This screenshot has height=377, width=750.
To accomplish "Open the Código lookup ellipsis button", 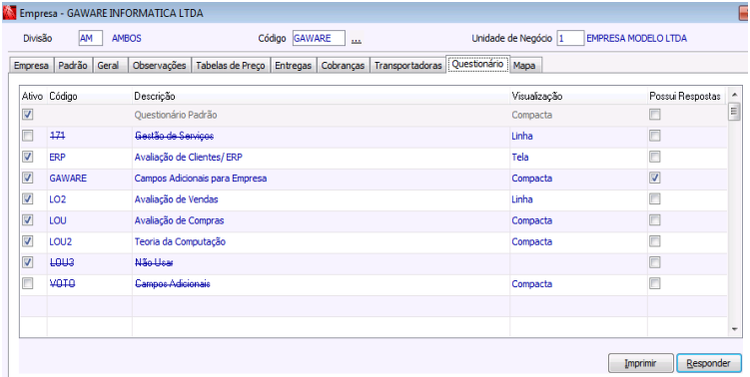I will tap(356, 39).
